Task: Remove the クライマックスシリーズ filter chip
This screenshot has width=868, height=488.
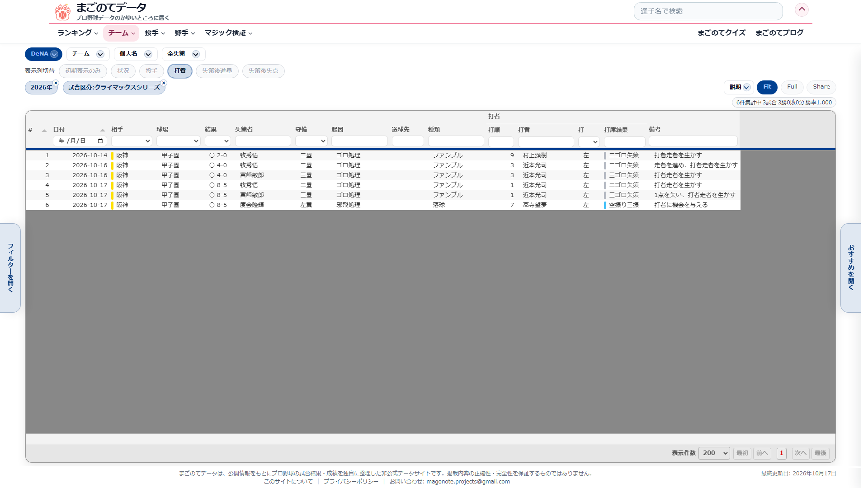Action: (x=164, y=83)
